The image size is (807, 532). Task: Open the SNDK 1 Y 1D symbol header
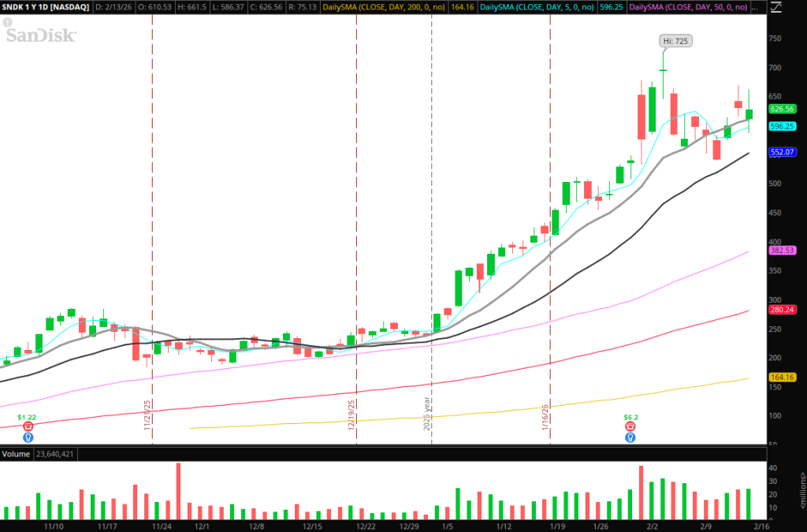tap(46, 6)
